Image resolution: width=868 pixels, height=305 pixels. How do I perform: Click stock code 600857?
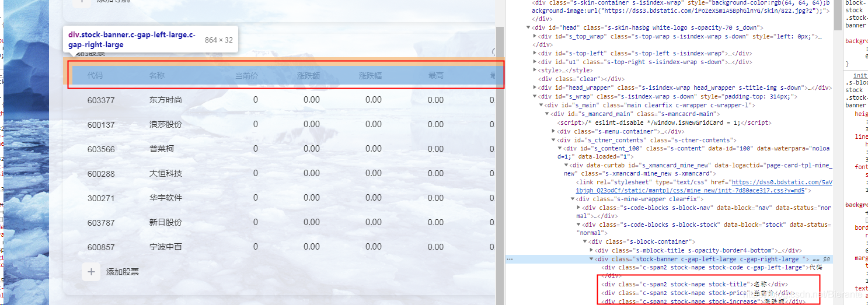[x=102, y=247]
